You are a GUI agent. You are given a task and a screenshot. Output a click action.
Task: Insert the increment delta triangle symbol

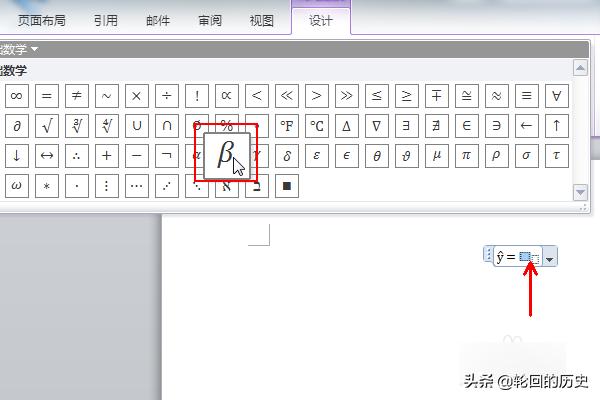(x=347, y=126)
